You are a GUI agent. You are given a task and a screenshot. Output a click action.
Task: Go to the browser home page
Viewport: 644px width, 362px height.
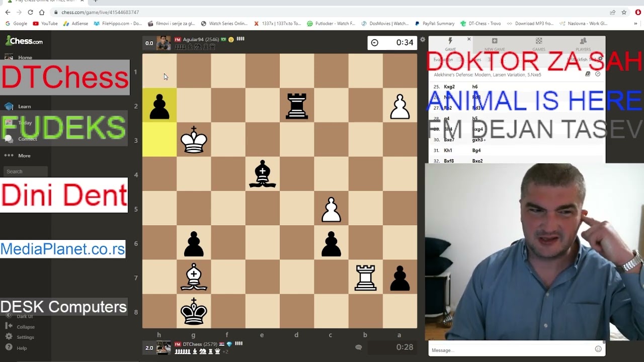(42, 12)
